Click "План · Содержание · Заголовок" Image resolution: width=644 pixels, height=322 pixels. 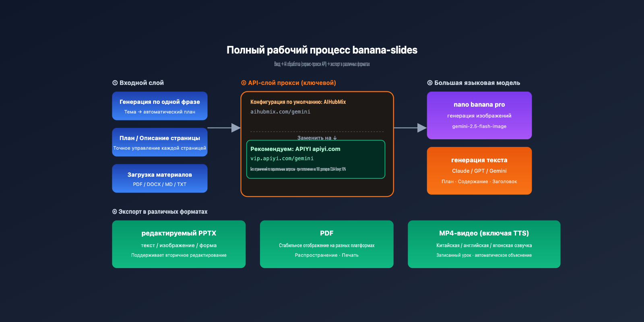[479, 182]
